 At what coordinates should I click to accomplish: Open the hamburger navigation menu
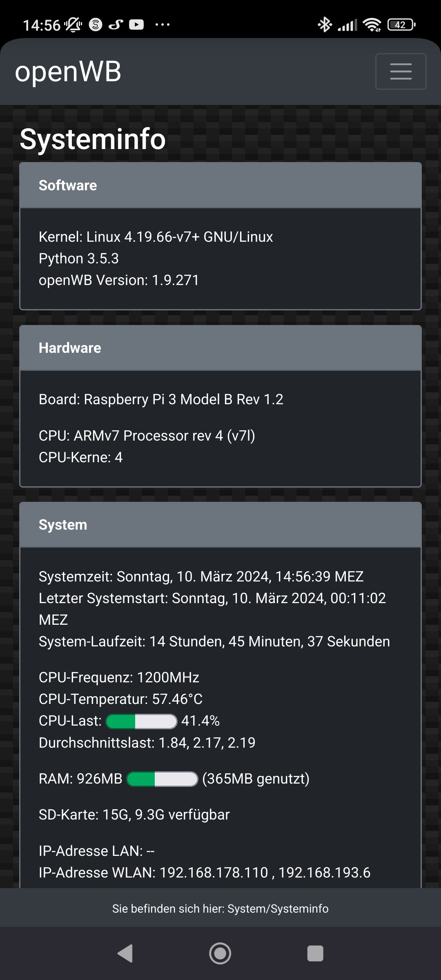click(401, 71)
